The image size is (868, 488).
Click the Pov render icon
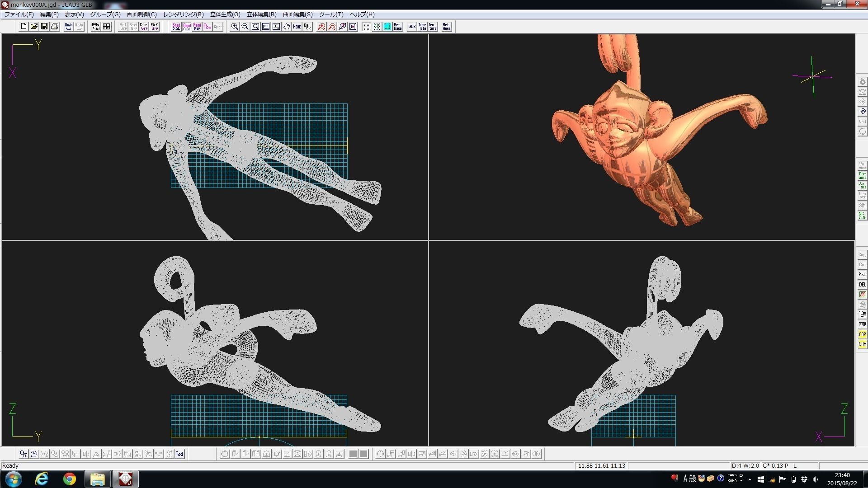pos(208,27)
